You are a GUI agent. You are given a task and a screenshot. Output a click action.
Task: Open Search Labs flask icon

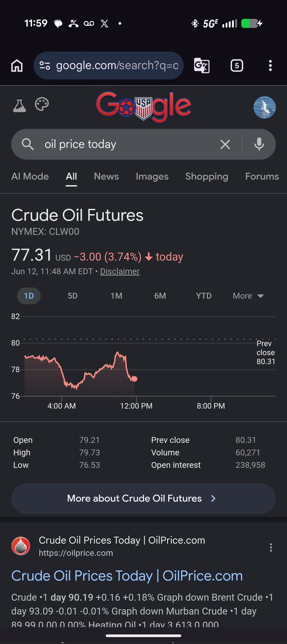19,105
